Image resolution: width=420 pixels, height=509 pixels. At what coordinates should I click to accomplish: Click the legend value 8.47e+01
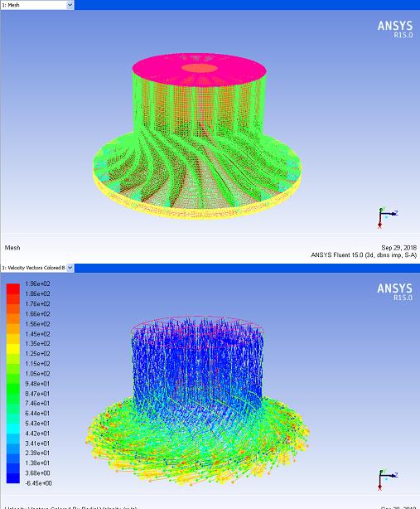click(37, 394)
